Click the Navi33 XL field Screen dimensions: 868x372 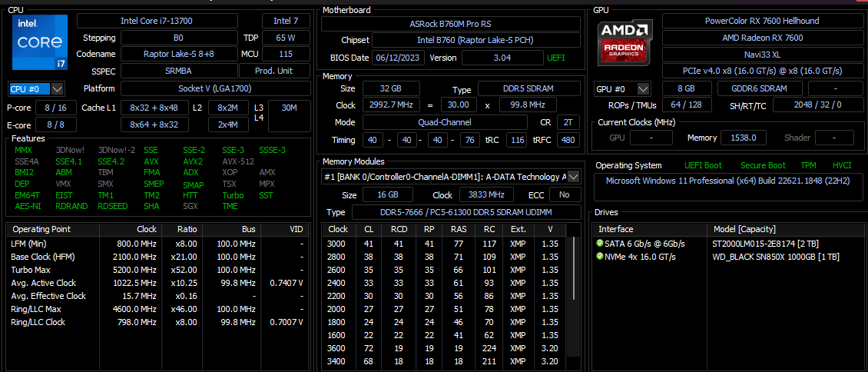point(762,55)
